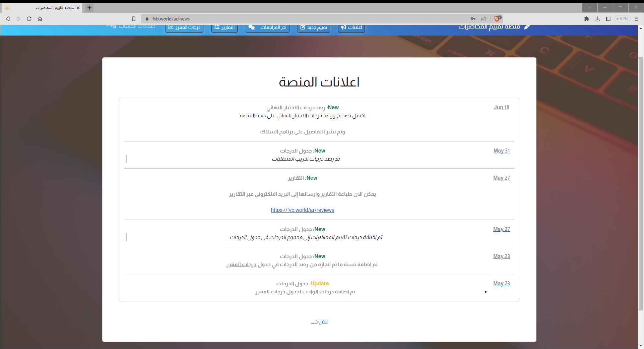Open a new tab with plus button
Image resolution: width=644 pixels, height=349 pixels.
(89, 8)
